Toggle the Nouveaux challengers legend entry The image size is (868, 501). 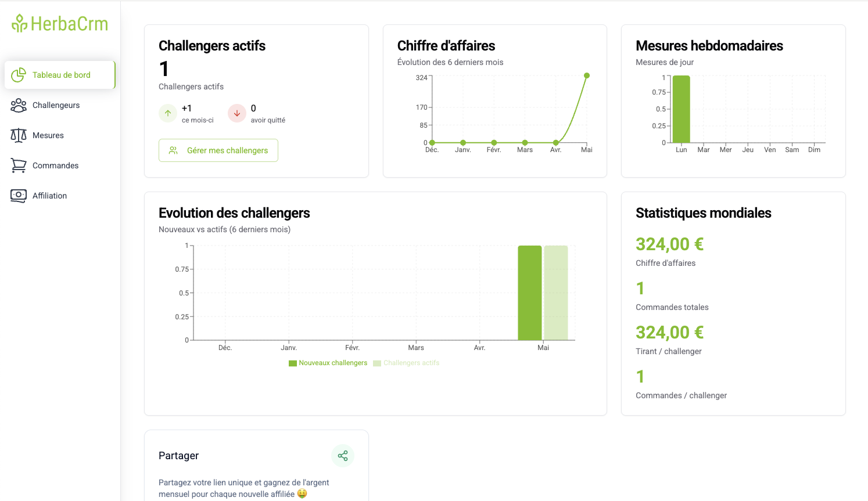328,363
